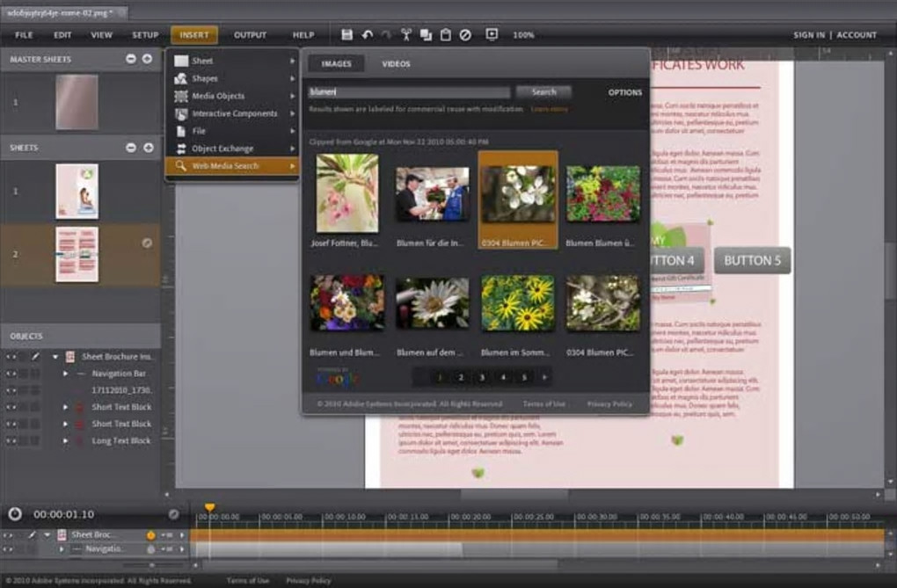The height and width of the screenshot is (588, 897).
Task: Collapse the Sheet Brochure object tree
Action: 55,356
